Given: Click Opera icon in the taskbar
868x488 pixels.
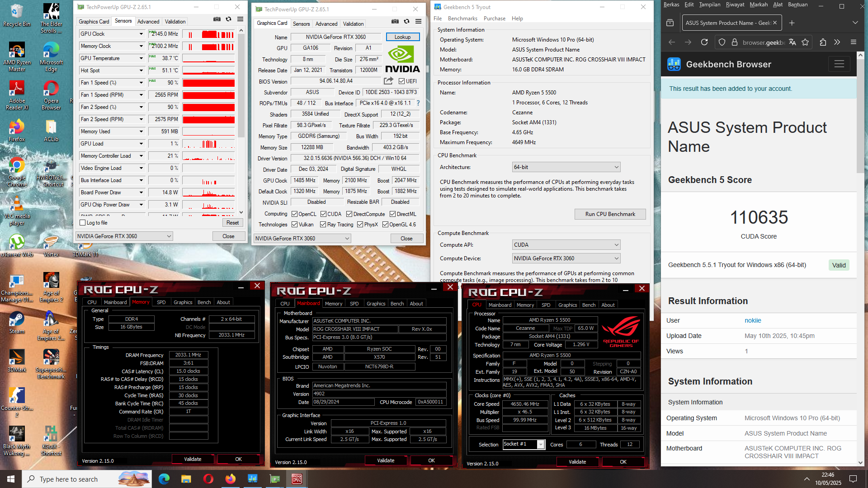Looking at the screenshot, I should coord(208,479).
